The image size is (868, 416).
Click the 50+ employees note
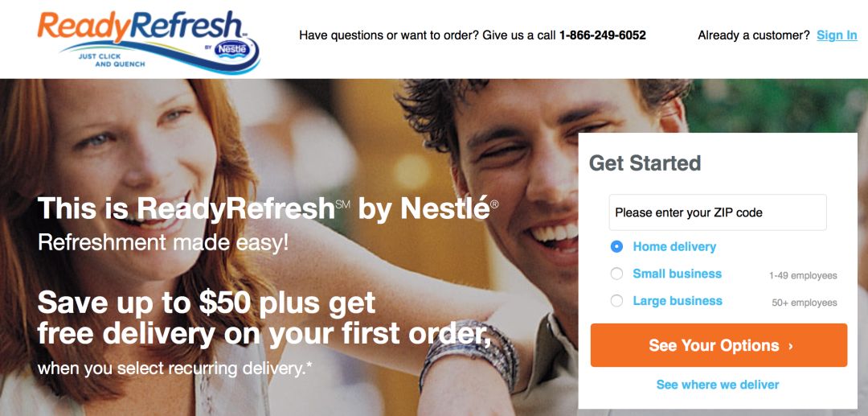805,303
